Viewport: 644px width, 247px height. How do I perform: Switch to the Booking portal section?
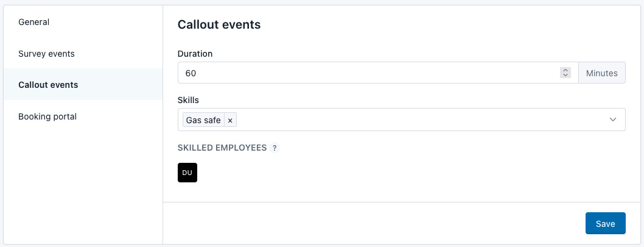click(x=47, y=116)
